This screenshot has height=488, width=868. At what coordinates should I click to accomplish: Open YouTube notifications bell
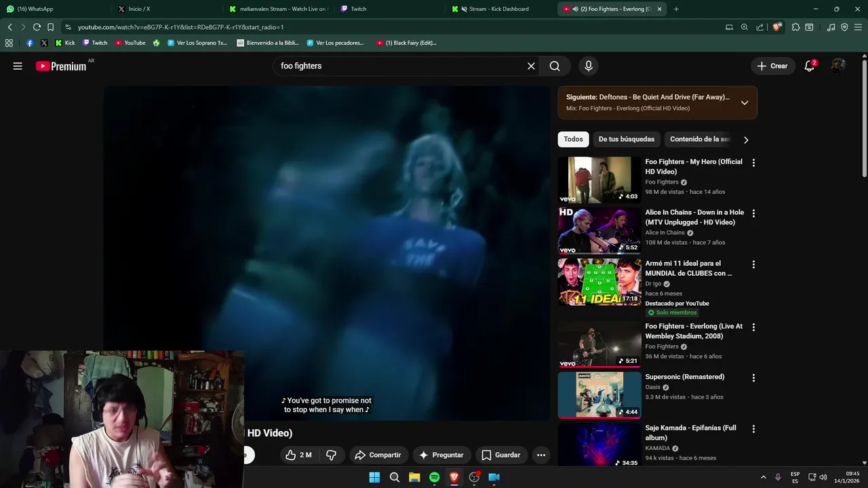point(810,66)
